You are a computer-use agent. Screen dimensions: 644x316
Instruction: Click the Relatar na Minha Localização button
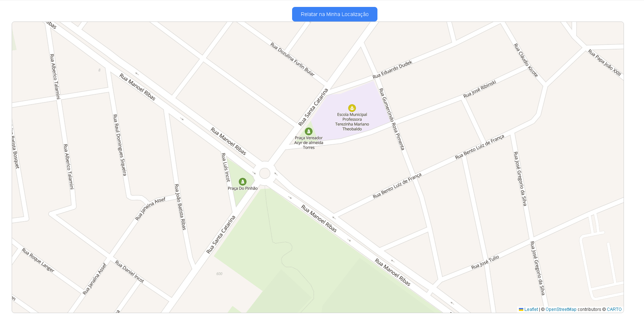[334, 14]
